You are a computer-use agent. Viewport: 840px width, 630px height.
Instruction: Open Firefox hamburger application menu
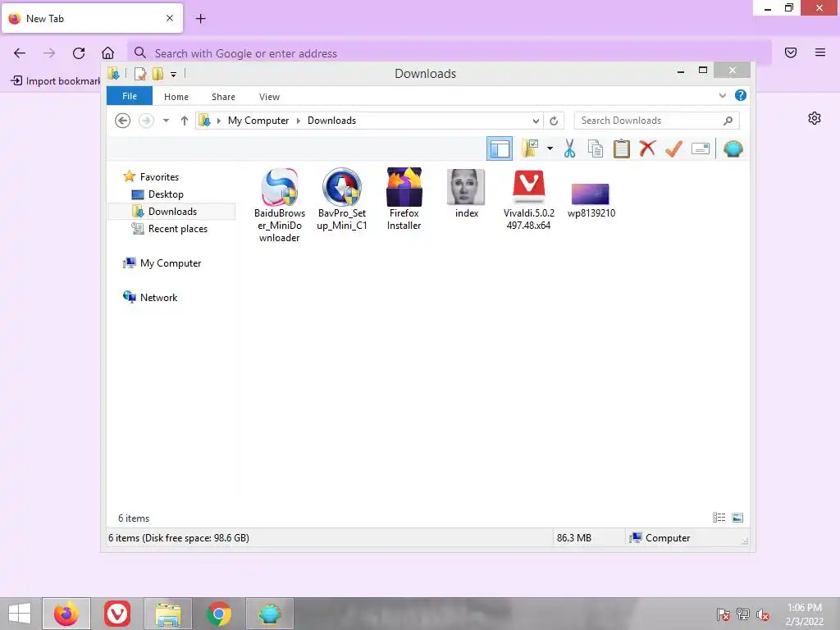click(x=820, y=52)
